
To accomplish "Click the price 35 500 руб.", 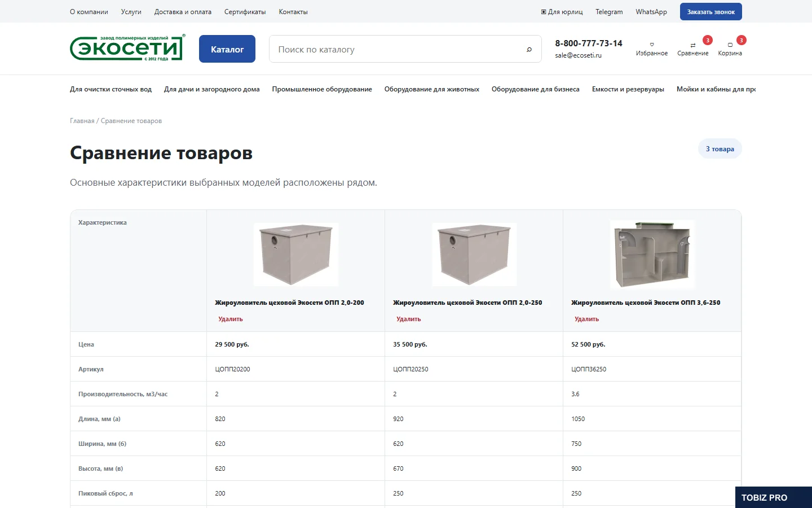I will 410,344.
